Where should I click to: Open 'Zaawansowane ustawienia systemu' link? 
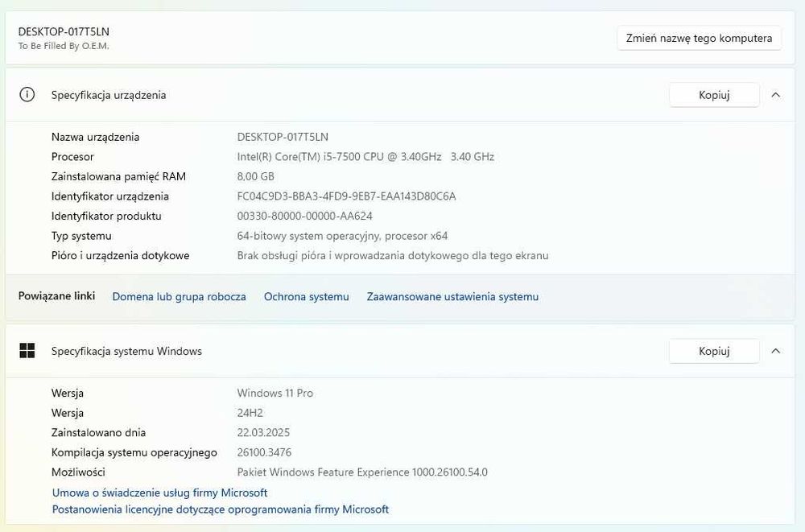(452, 297)
